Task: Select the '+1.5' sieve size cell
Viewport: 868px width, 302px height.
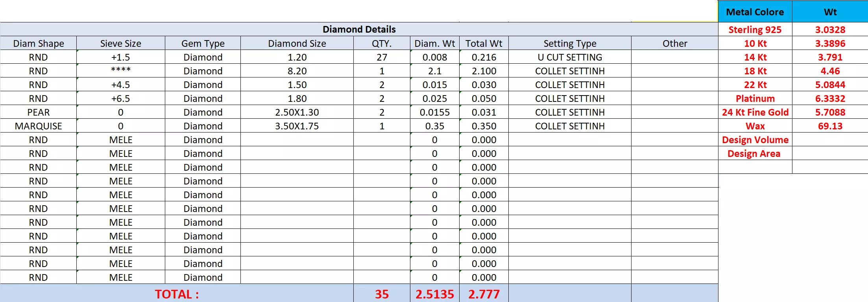Action: (121, 57)
